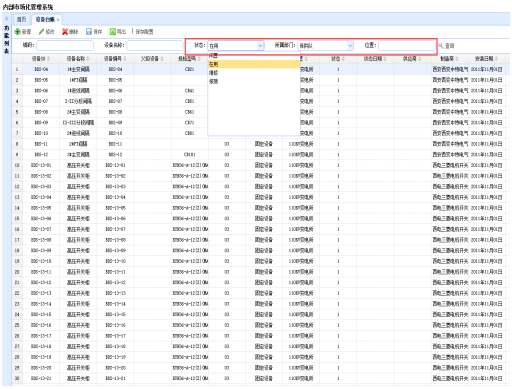Click the green plus Add (新增) icon
Viewport: 512px width, 389px height.
[18, 32]
